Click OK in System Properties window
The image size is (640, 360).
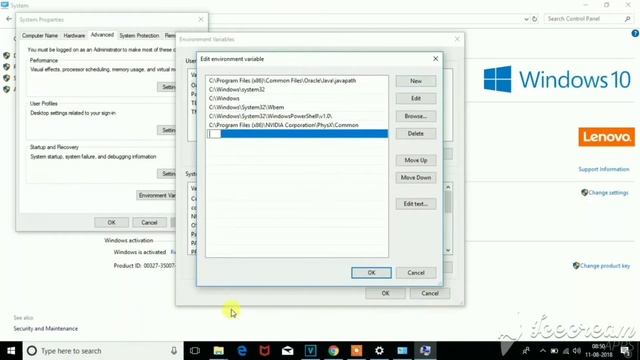[111, 222]
